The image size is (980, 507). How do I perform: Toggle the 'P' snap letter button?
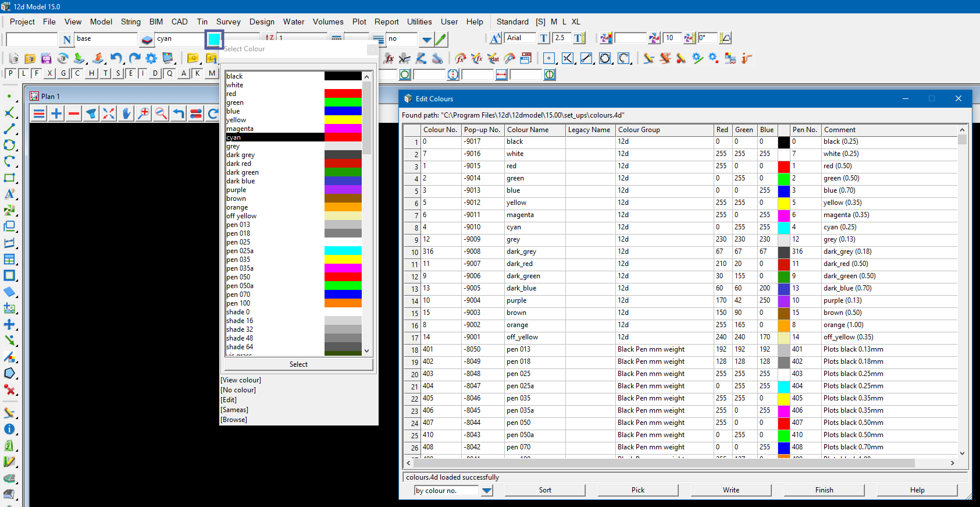tap(10, 73)
